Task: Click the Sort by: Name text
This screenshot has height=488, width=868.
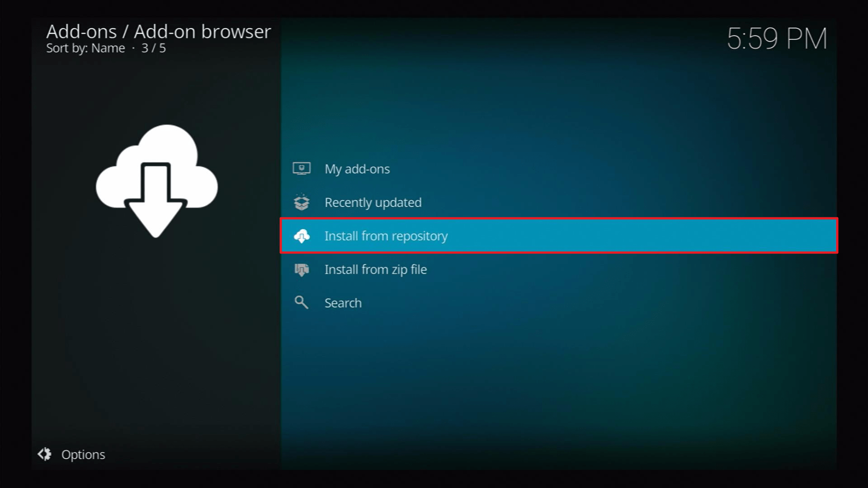Action: [x=85, y=48]
